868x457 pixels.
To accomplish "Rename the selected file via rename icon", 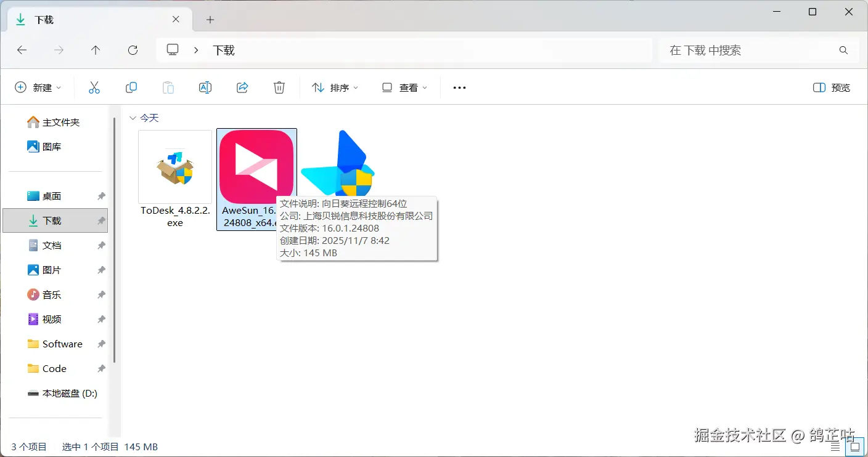I will pos(205,87).
